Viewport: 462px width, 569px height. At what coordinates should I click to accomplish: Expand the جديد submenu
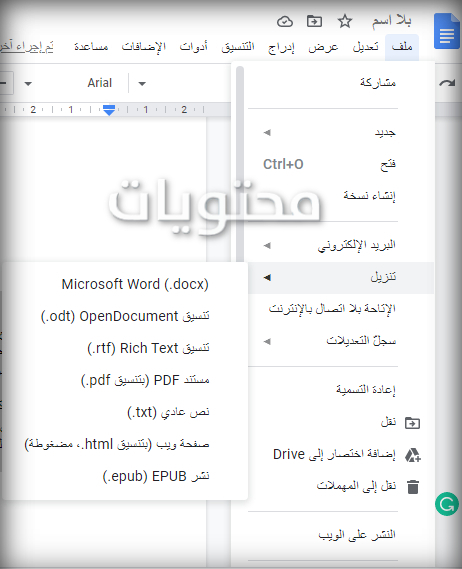coord(332,132)
